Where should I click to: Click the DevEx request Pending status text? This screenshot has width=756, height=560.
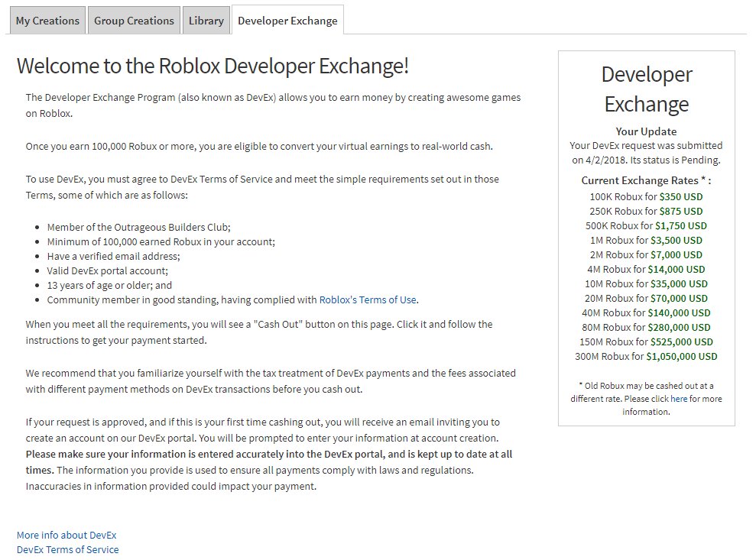click(x=646, y=153)
